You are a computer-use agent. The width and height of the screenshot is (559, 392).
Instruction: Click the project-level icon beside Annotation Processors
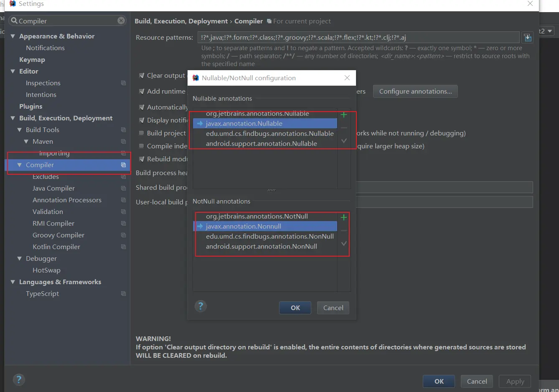tap(123, 200)
